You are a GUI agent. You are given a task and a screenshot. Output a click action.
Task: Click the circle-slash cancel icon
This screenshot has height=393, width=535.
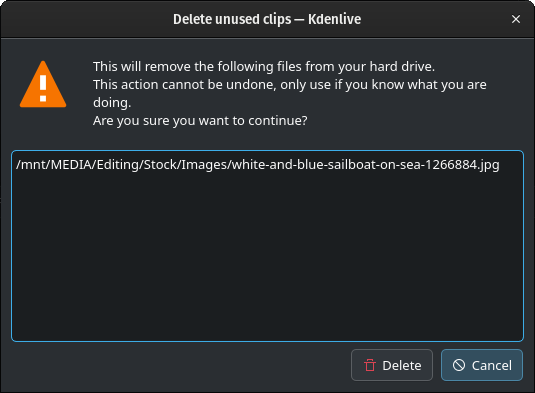point(459,365)
